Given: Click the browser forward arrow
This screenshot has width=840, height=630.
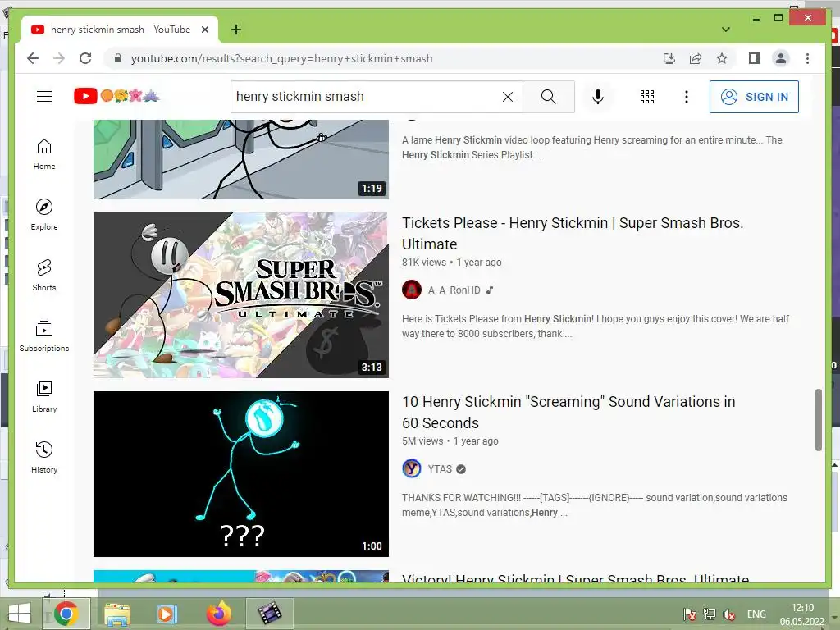Looking at the screenshot, I should (x=59, y=58).
